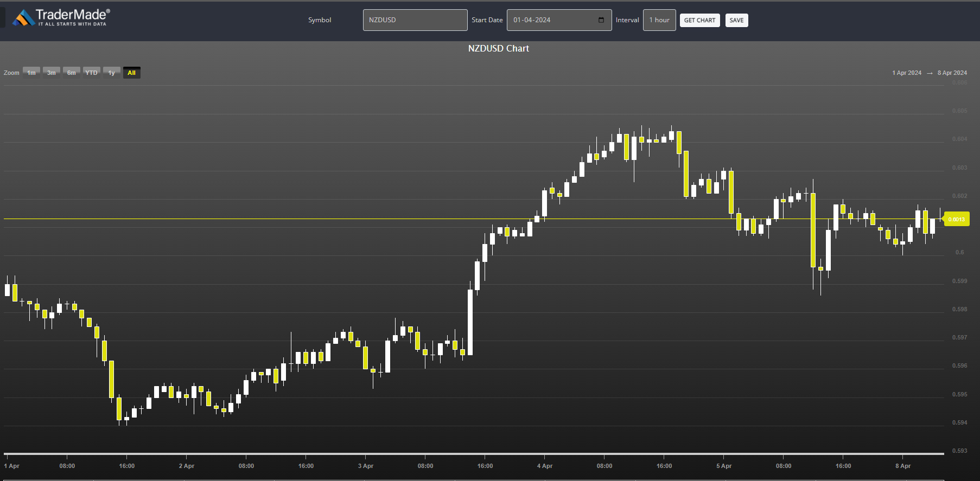Open the Start Date calendar picker icon

pos(601,20)
